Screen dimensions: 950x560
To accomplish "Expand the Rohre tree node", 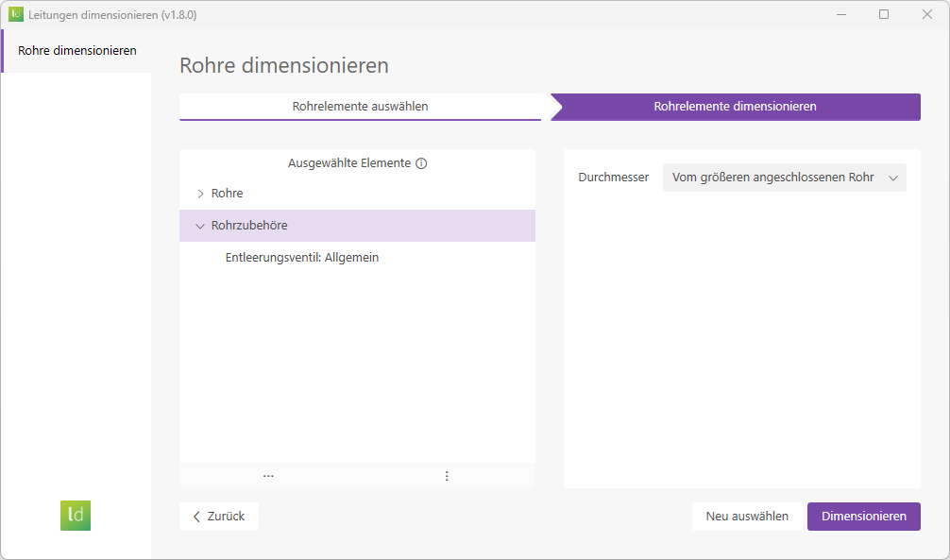I will coord(200,193).
